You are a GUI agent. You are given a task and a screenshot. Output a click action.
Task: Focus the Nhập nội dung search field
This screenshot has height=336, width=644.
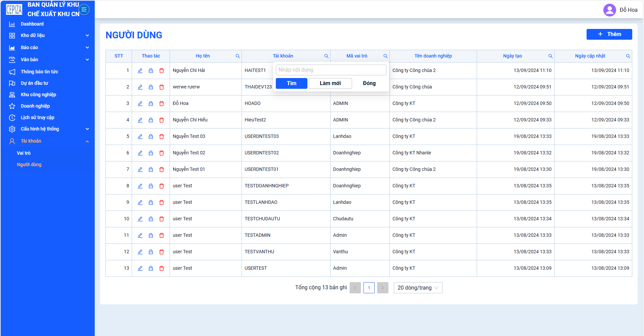point(331,70)
